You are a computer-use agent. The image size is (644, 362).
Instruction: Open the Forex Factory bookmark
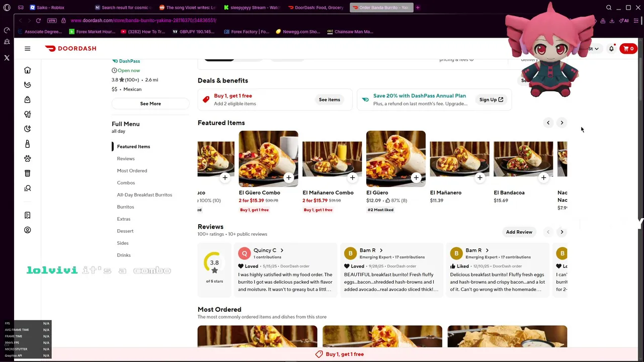247,32
